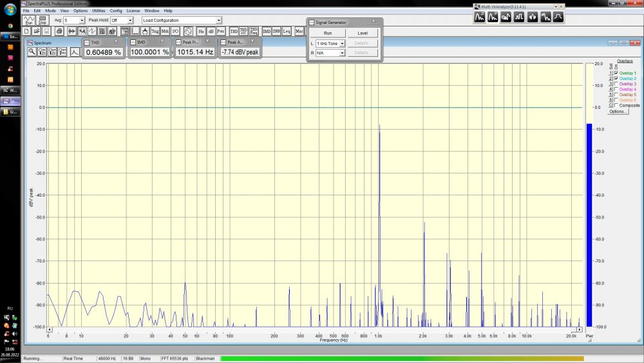
Task: Open the SNR measurement utility icon
Action: pyautogui.click(x=276, y=31)
